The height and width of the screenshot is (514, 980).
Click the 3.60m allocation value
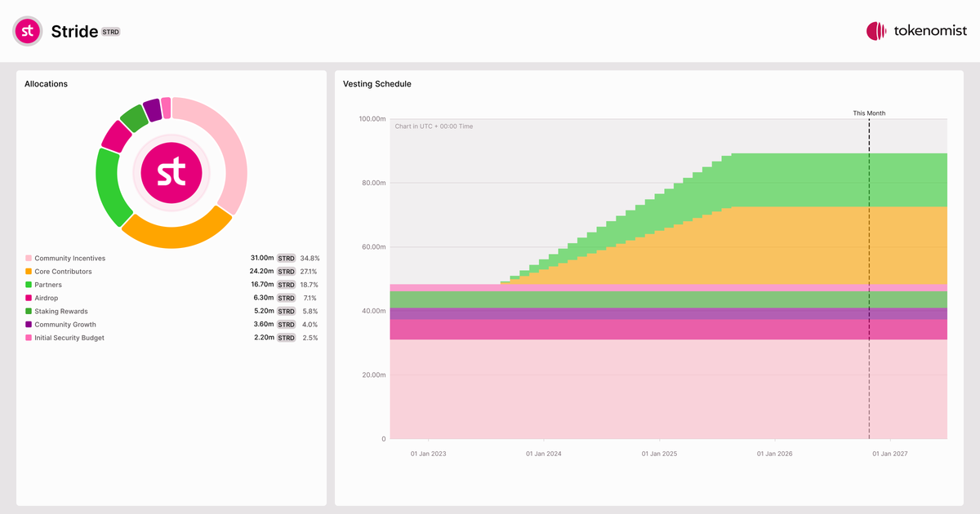(x=265, y=324)
